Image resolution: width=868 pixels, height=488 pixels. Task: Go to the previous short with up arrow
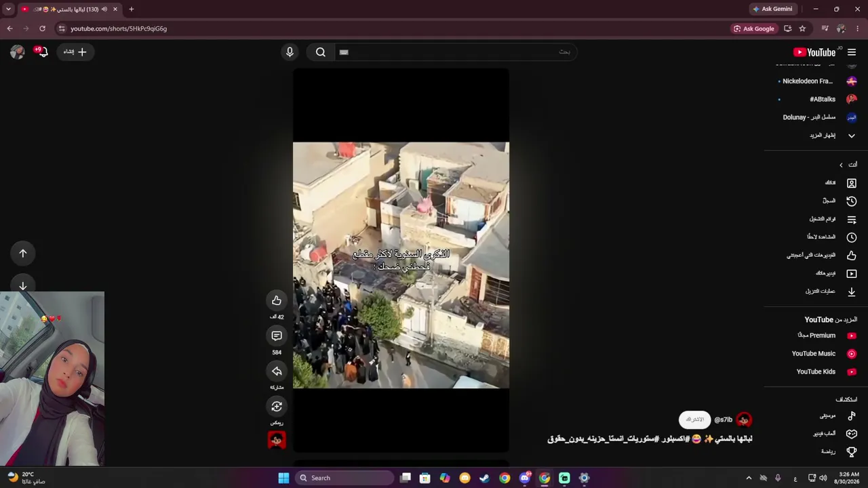(23, 253)
